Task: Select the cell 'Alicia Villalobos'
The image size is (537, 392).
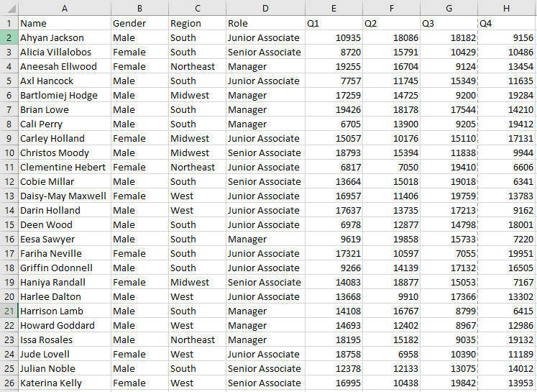Action: tap(65, 52)
